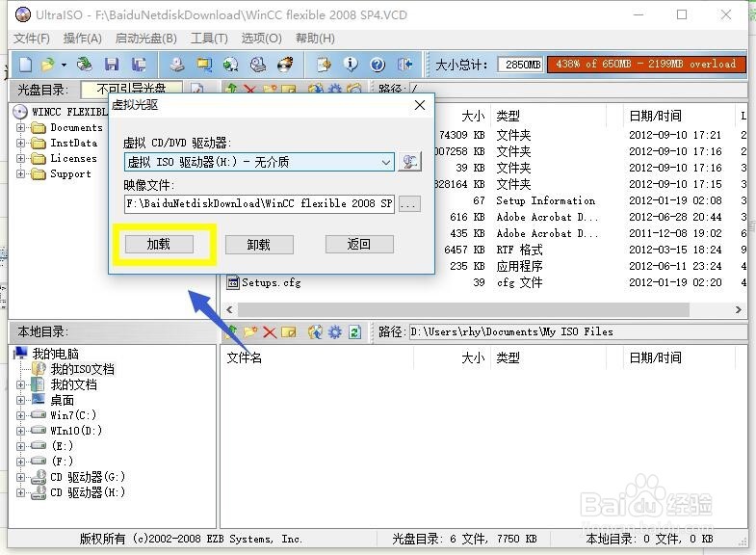The image size is (756, 555).
Task: Click the 加载 button in the dialog
Action: [x=159, y=244]
